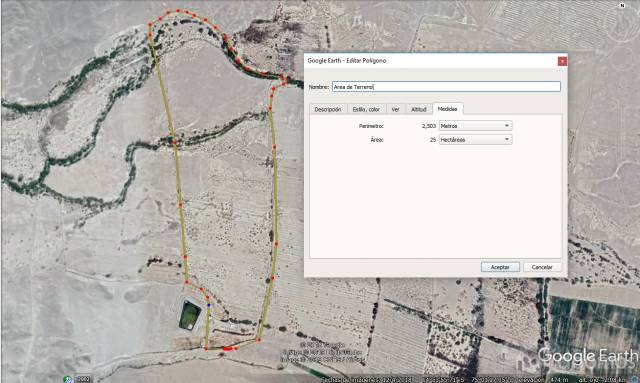
Task: Open the Área units dropdown showing Hectáreas
Action: (x=475, y=140)
